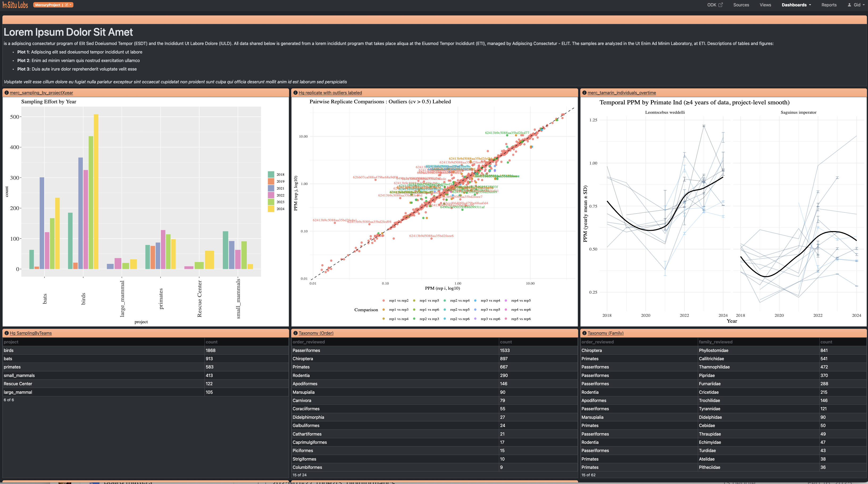Open the MercuryProject dropdown caret

(x=70, y=5)
